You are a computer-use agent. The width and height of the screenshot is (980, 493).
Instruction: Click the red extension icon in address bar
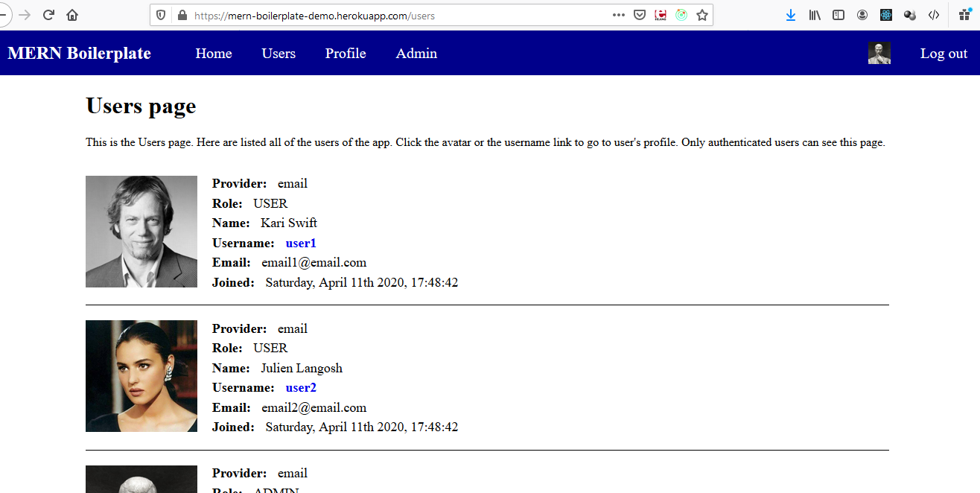tap(661, 15)
